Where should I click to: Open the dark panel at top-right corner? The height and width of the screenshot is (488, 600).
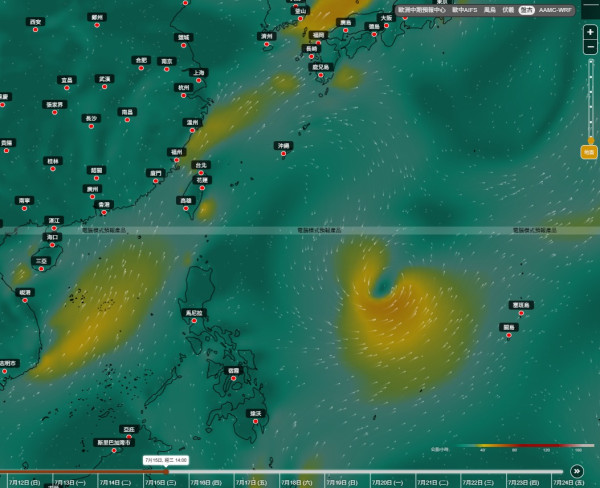click(590, 9)
